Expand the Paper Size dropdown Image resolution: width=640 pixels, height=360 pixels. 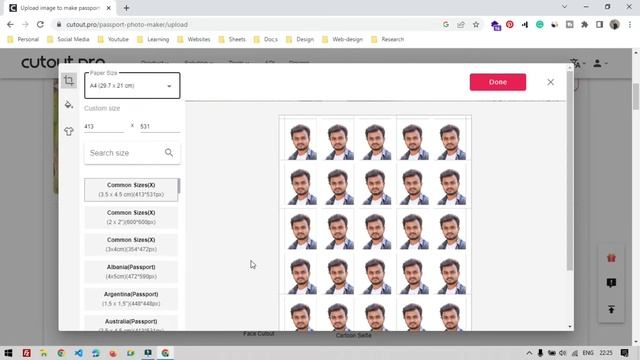pos(132,86)
